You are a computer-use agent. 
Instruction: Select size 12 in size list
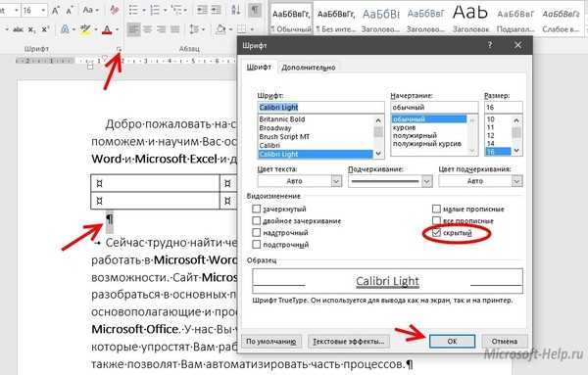pyautogui.click(x=491, y=136)
